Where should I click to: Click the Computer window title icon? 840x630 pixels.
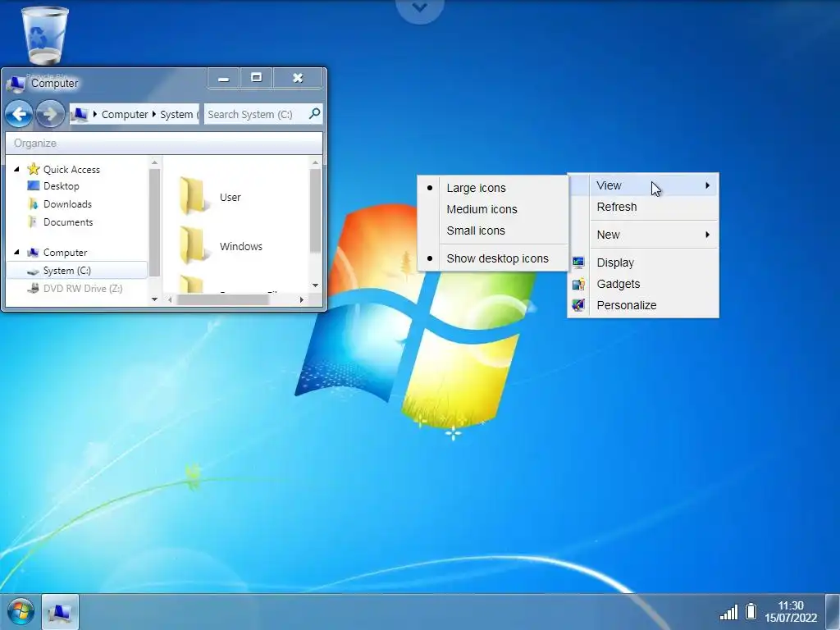pos(16,83)
